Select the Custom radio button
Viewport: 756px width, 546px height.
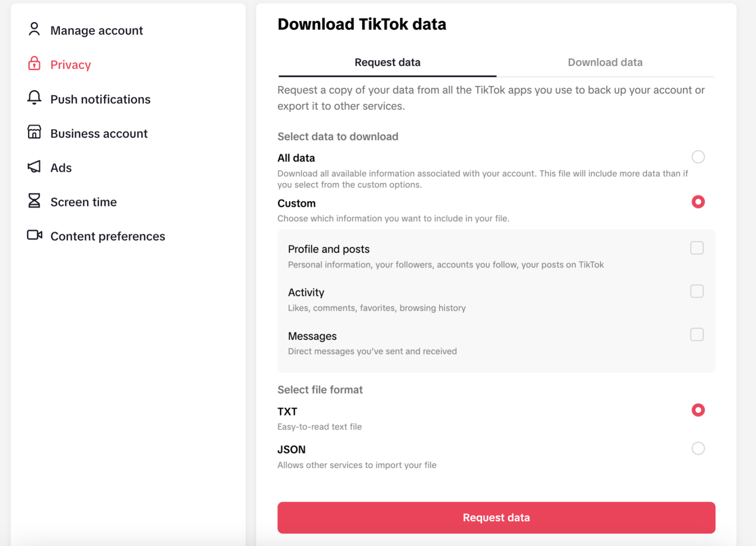click(698, 202)
